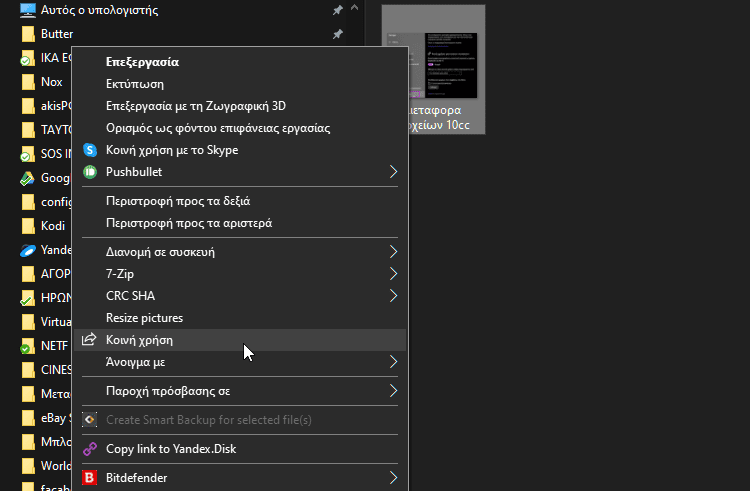Click the pin icon beside Butter
Screen dimensions: 750x491
tap(338, 34)
